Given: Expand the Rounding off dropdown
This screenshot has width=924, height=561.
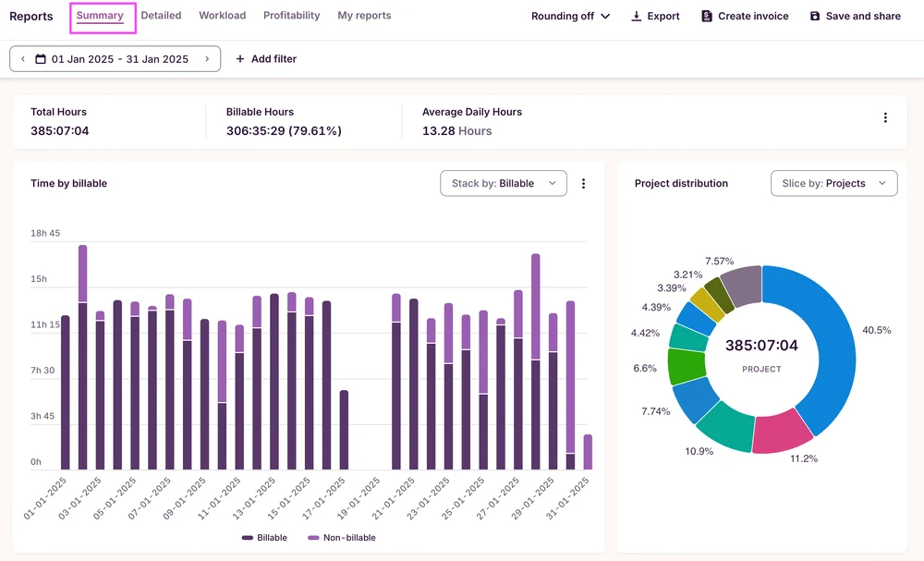Looking at the screenshot, I should point(571,17).
